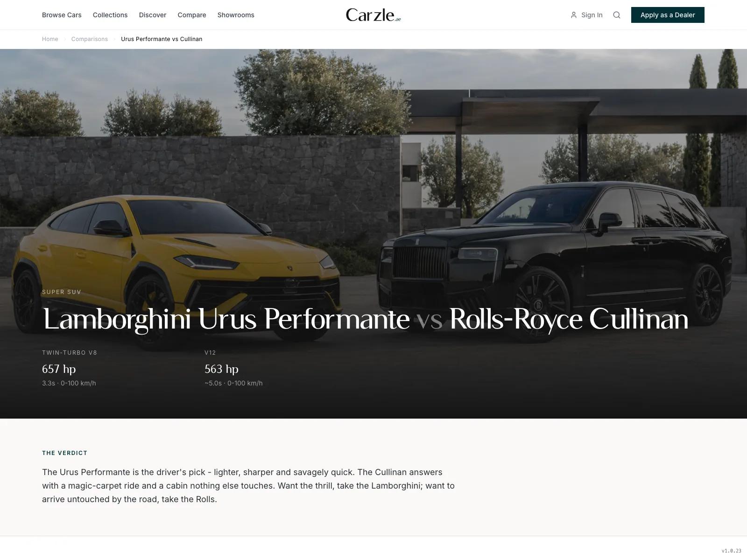Click the 3.3s · 0-100 km/h stat

click(x=69, y=383)
